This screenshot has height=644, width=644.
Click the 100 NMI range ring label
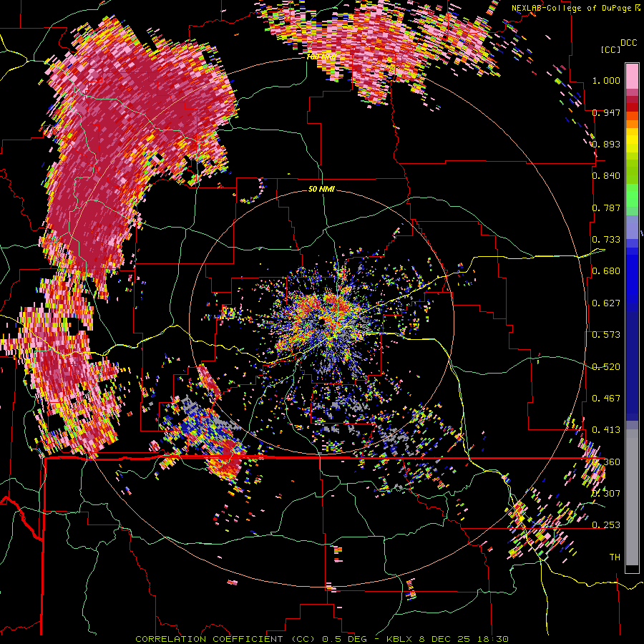coord(321,57)
